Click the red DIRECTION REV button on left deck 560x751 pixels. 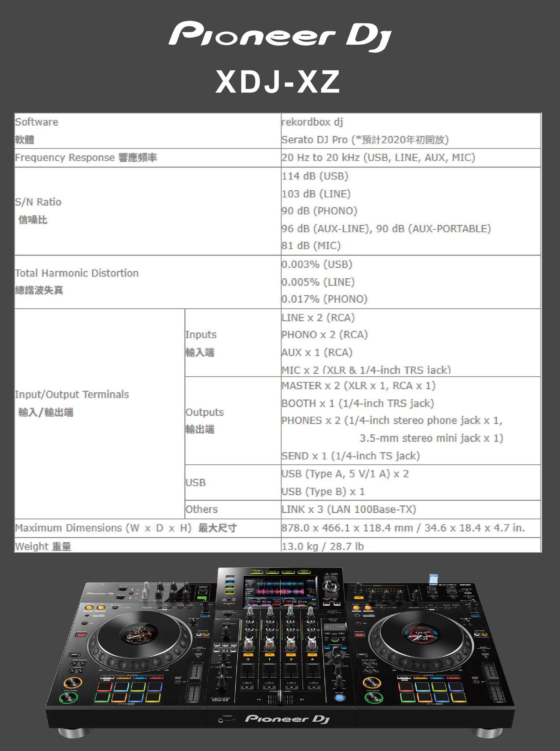(81, 634)
